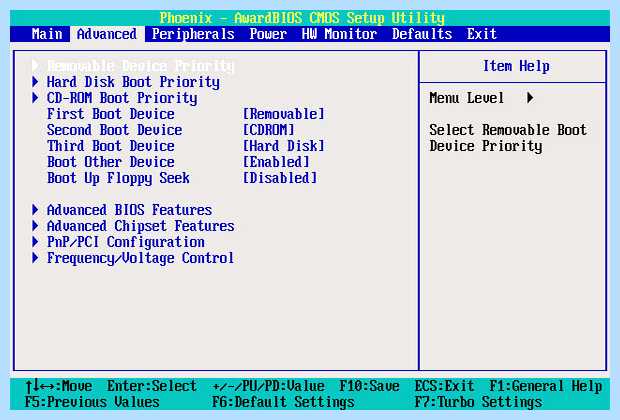Select the Boot Up Floppy Seek label

(118, 178)
